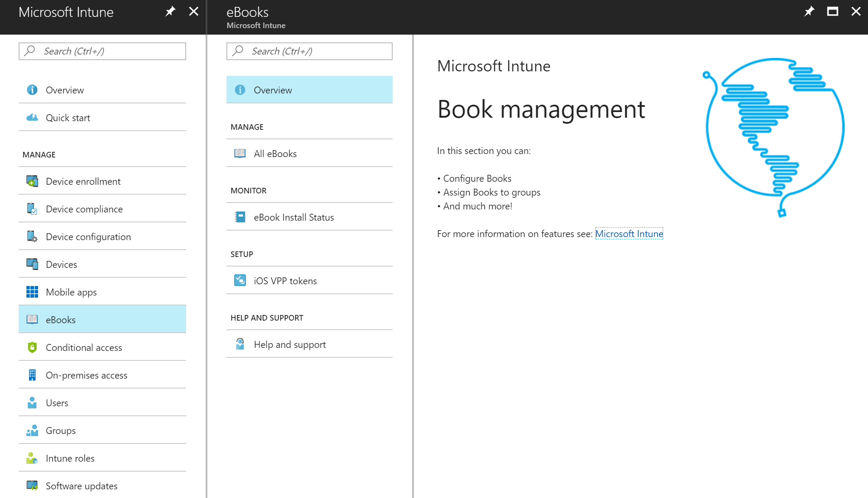This screenshot has width=868, height=498.
Task: Click the iOS VPP tokens icon
Action: (x=240, y=281)
